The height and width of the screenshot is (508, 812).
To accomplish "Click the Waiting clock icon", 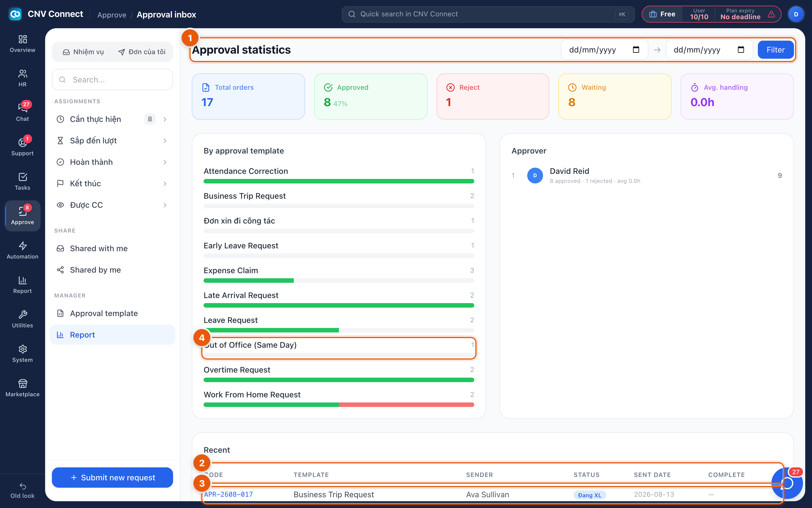I will [572, 87].
